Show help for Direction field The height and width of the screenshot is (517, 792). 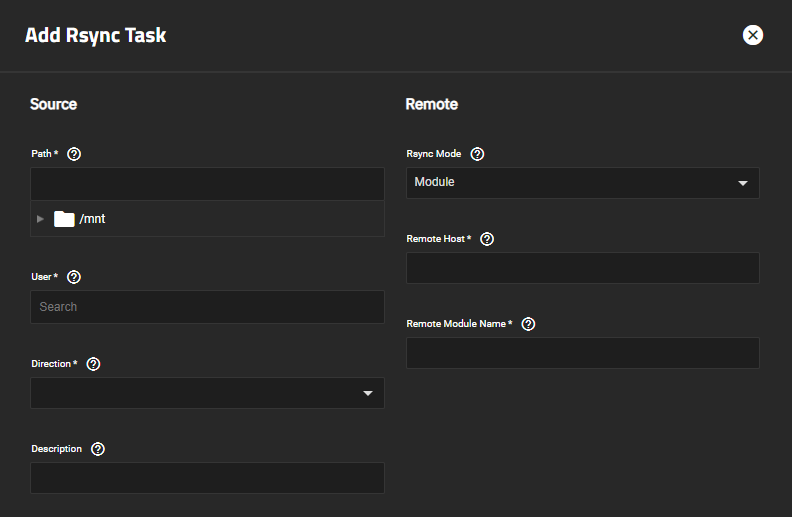point(93,364)
